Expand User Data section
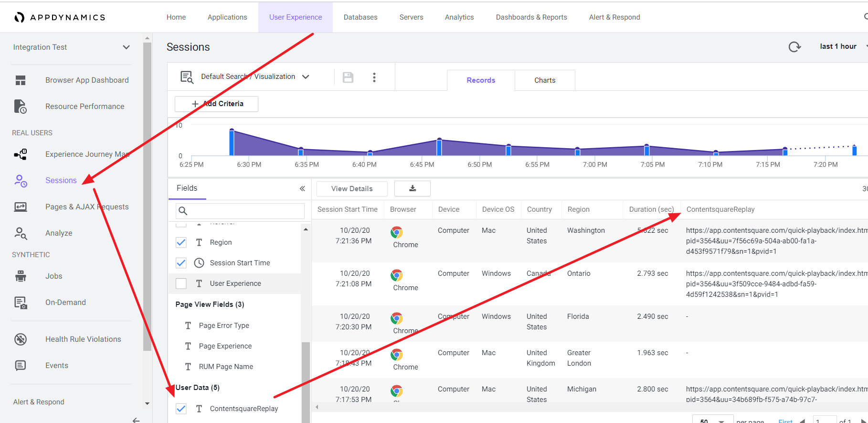This screenshot has width=868, height=423. pyautogui.click(x=198, y=388)
